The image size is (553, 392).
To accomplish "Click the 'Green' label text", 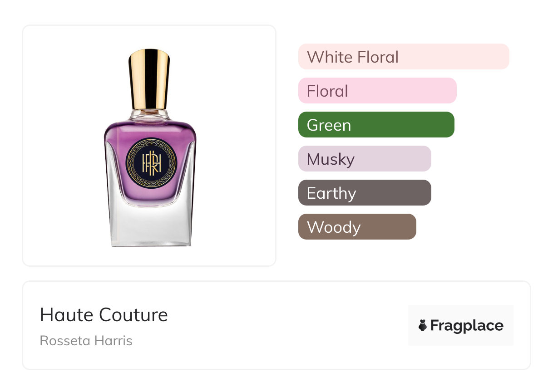I will click(329, 125).
